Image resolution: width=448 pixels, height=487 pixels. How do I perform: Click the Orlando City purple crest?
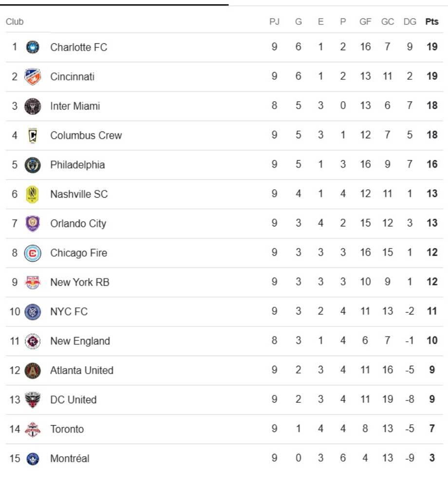point(33,224)
